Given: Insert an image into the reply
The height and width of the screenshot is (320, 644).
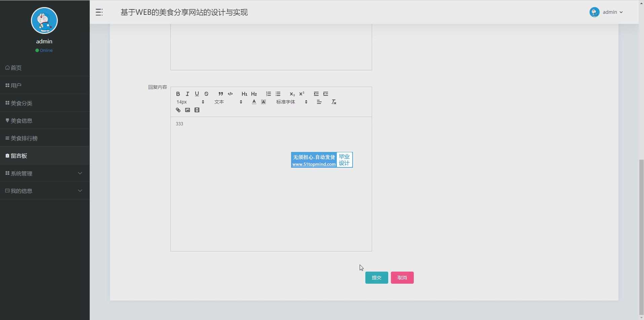Looking at the screenshot, I should coord(188,110).
